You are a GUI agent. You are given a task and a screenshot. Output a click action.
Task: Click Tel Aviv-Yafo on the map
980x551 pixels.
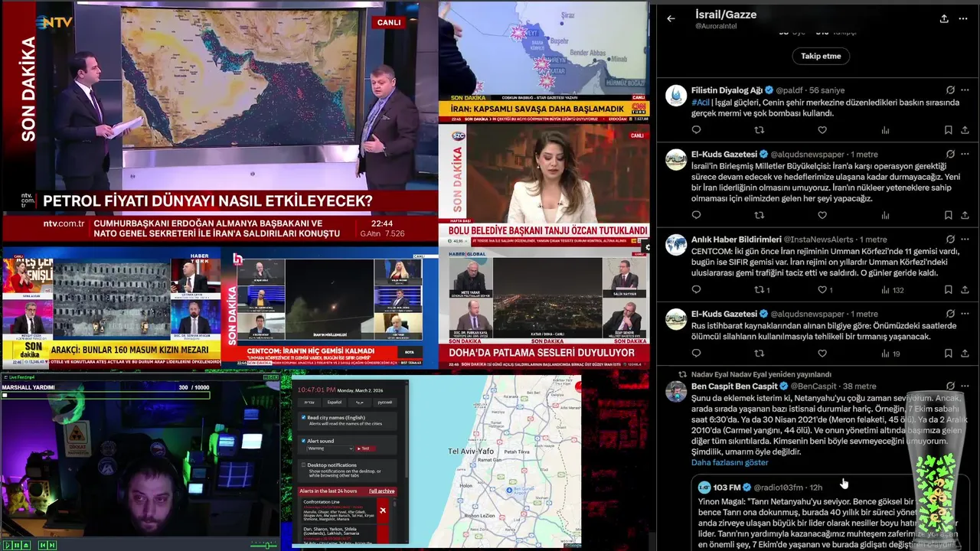(x=470, y=452)
